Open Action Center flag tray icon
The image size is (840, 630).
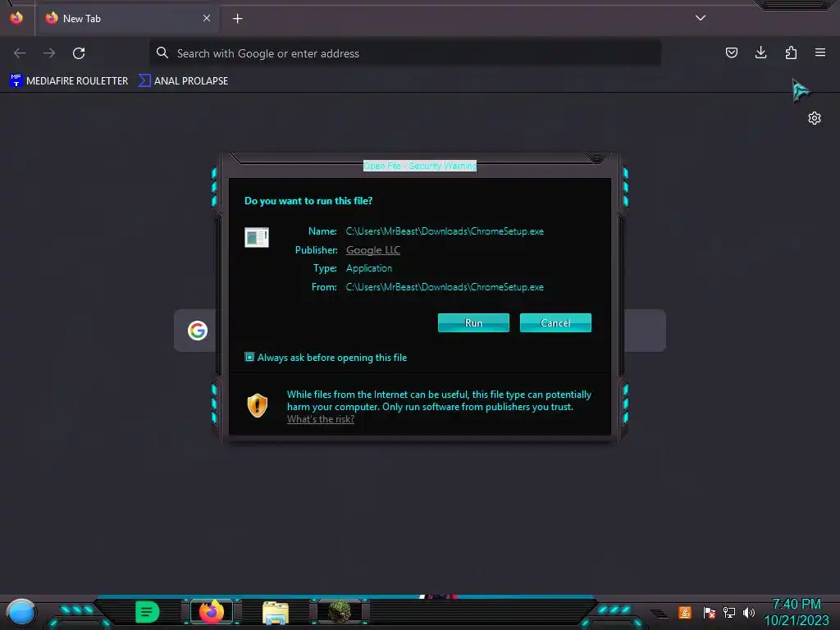pyautogui.click(x=709, y=612)
